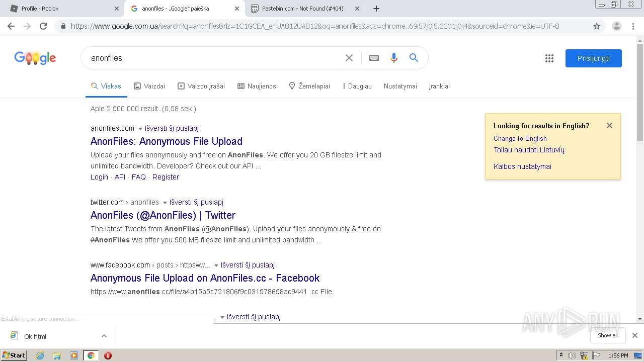Viewport: 644px width, 362px height.
Task: Launch the media player taskbar icon
Action: [x=74, y=355]
